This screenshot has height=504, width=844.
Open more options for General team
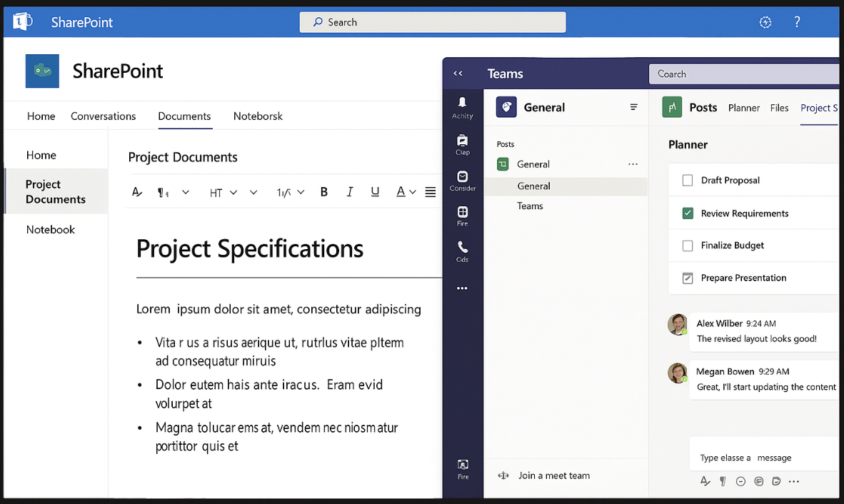pyautogui.click(x=633, y=164)
